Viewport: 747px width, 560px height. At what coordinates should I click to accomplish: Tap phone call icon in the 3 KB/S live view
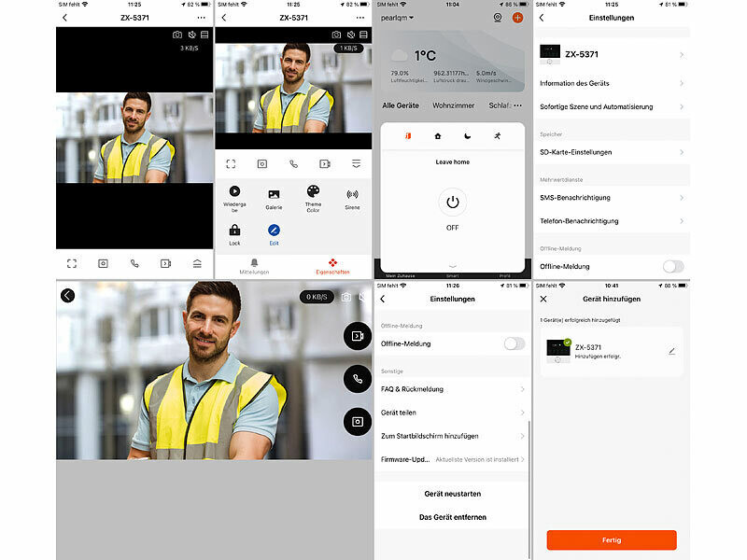click(134, 263)
